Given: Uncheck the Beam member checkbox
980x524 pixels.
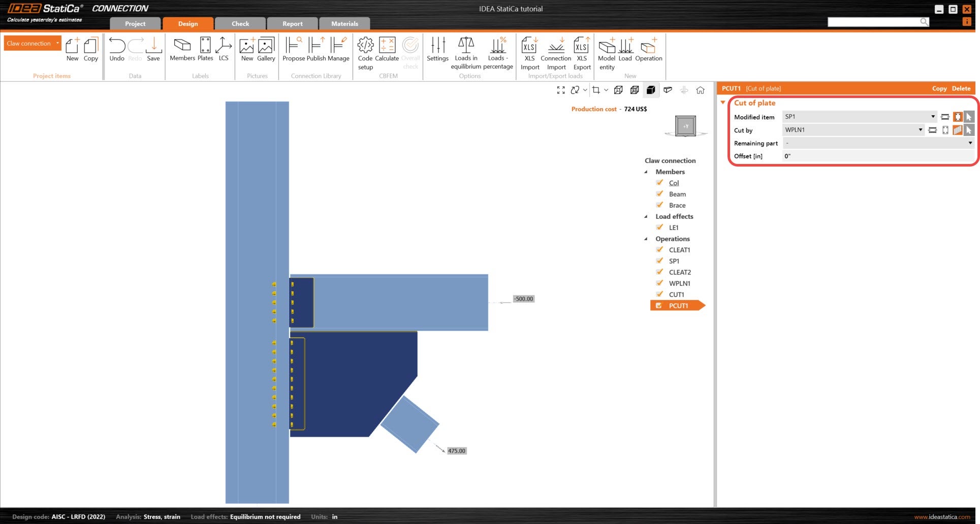Looking at the screenshot, I should pos(659,194).
